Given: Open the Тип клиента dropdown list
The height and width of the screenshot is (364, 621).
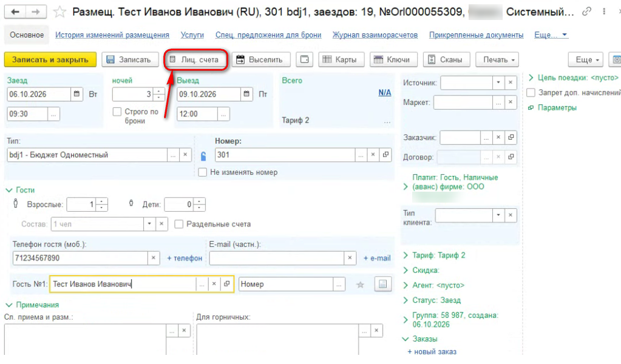Looking at the screenshot, I should click(x=498, y=215).
